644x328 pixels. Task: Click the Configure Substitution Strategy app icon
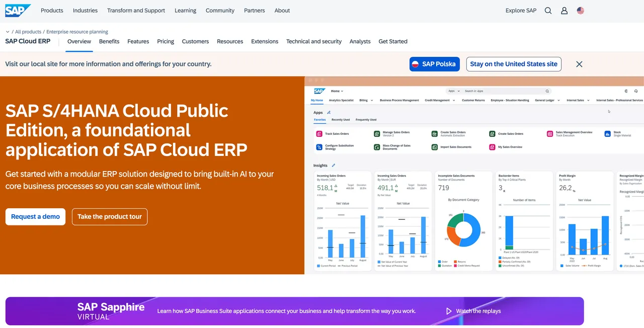click(319, 147)
